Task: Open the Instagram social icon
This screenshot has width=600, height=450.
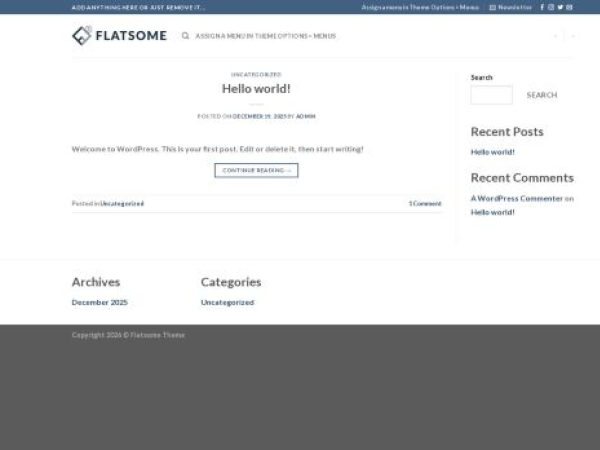Action: click(x=551, y=7)
